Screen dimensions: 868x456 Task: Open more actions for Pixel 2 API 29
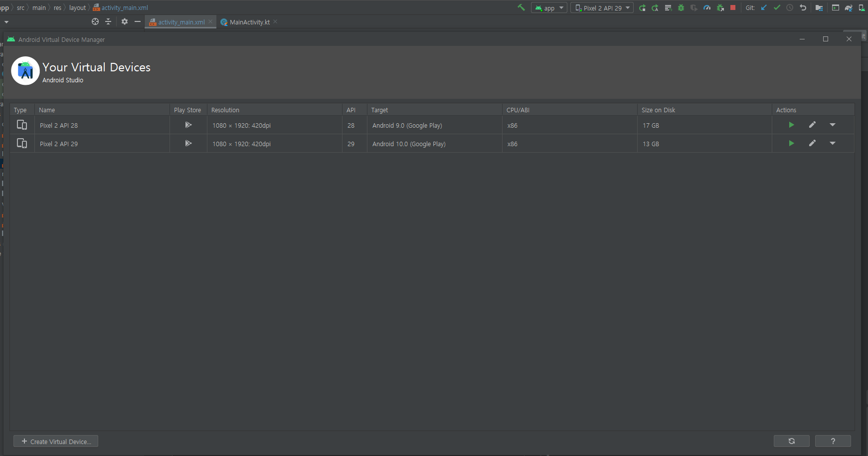click(833, 143)
